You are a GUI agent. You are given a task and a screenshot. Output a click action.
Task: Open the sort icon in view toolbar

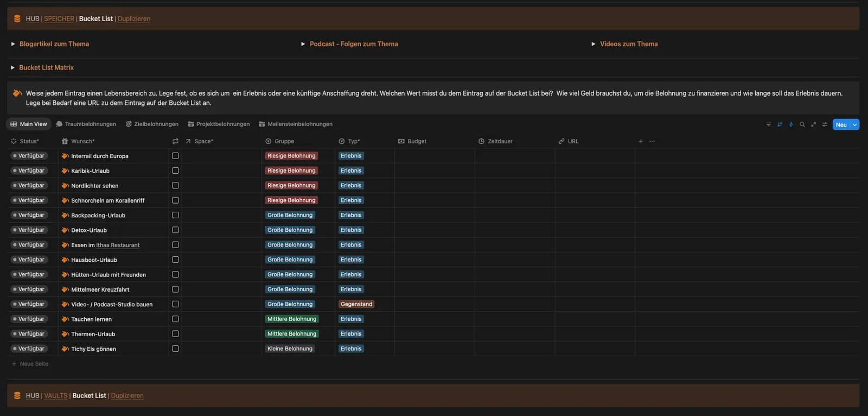pyautogui.click(x=780, y=124)
